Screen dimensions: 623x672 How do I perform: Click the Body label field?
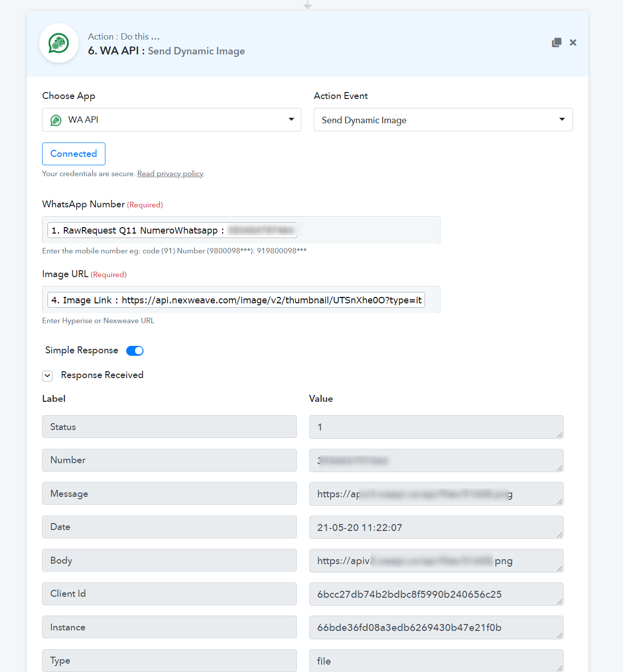point(169,560)
